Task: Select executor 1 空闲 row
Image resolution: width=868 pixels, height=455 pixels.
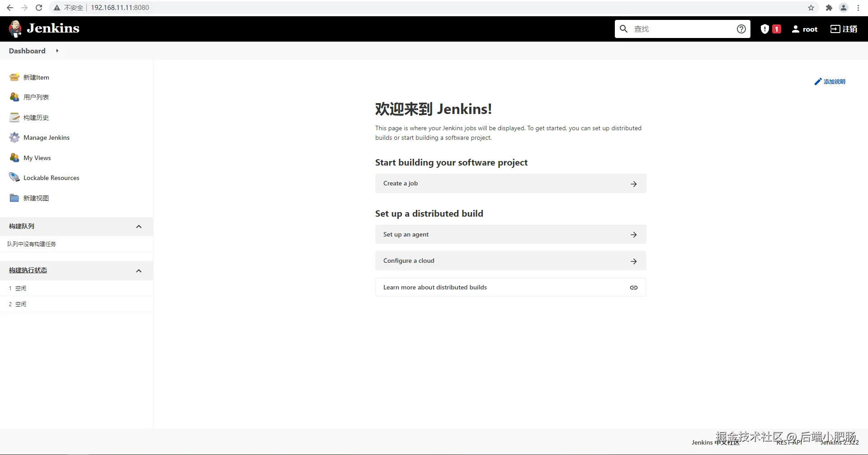Action: [x=76, y=288]
